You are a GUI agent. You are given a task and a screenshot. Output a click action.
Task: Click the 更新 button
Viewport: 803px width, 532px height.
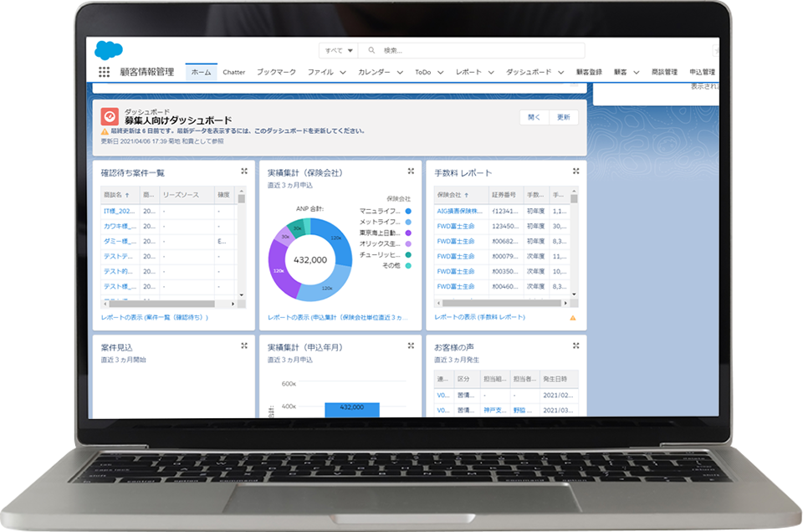(x=564, y=117)
